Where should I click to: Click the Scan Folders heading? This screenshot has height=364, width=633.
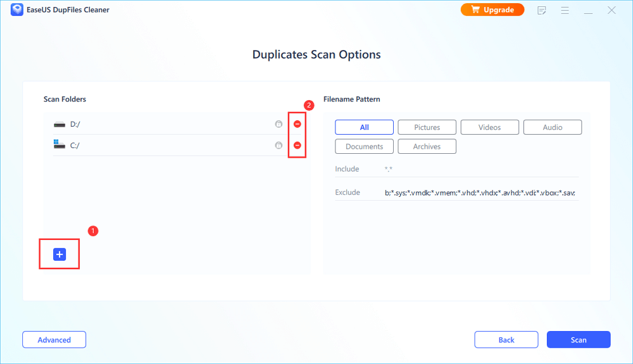tap(65, 99)
